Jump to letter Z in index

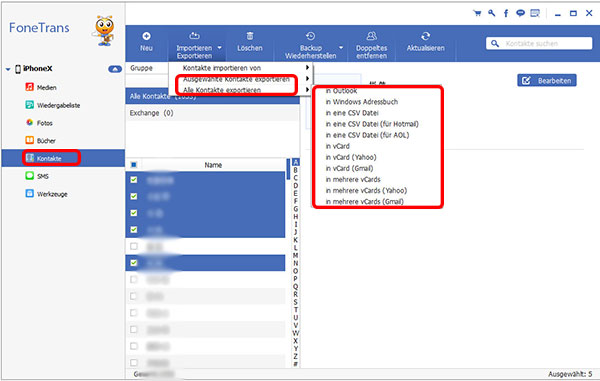[x=295, y=356]
